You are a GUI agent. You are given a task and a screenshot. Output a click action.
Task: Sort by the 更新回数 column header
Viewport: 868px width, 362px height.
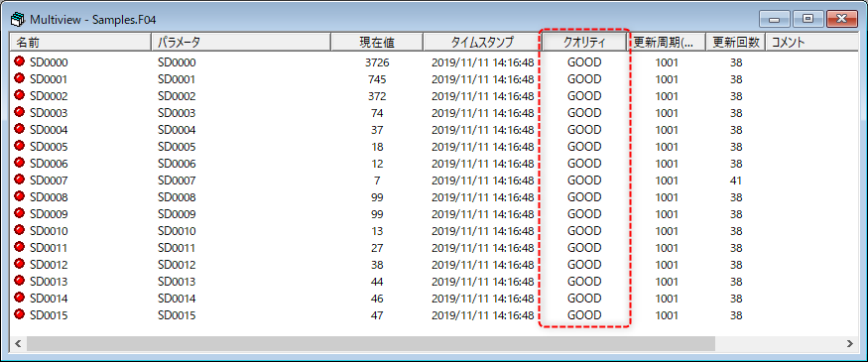736,42
